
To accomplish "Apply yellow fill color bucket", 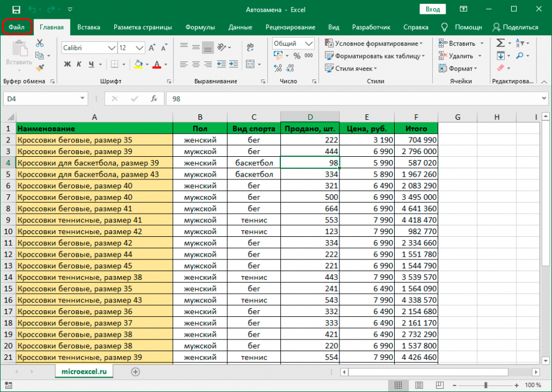I will 139,64.
